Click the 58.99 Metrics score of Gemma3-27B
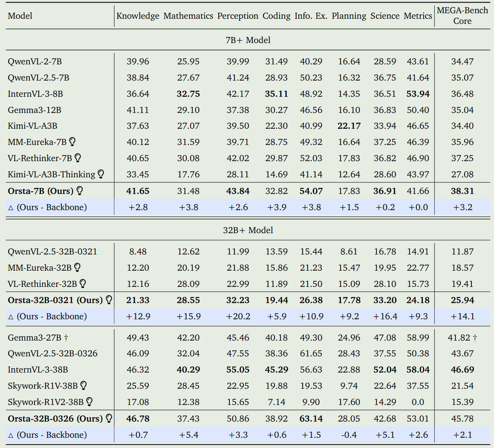 [x=418, y=338]
